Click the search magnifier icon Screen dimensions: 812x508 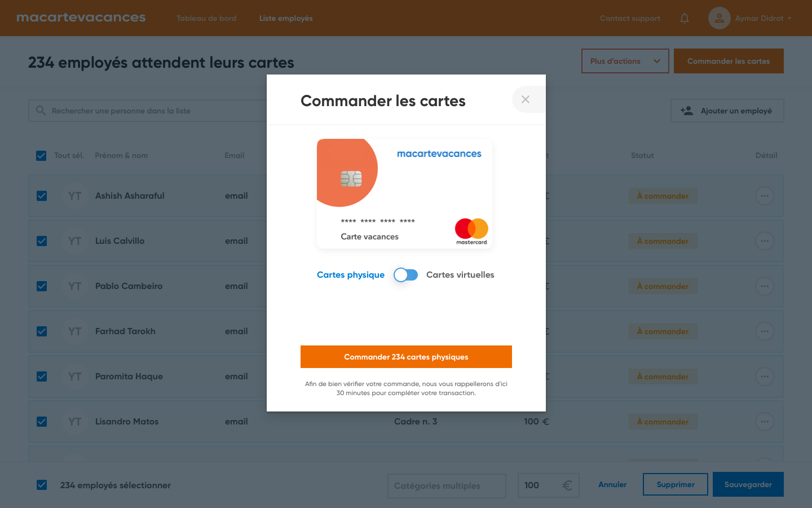(x=41, y=110)
